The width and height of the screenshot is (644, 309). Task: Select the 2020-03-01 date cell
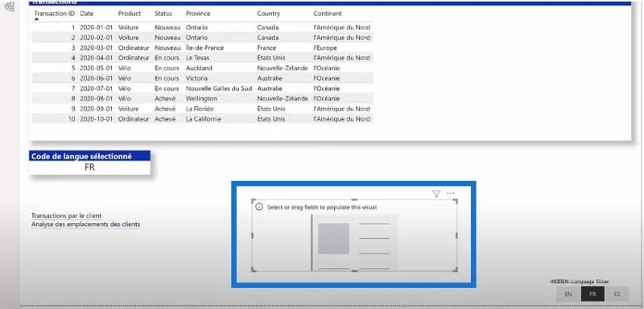[x=97, y=47]
